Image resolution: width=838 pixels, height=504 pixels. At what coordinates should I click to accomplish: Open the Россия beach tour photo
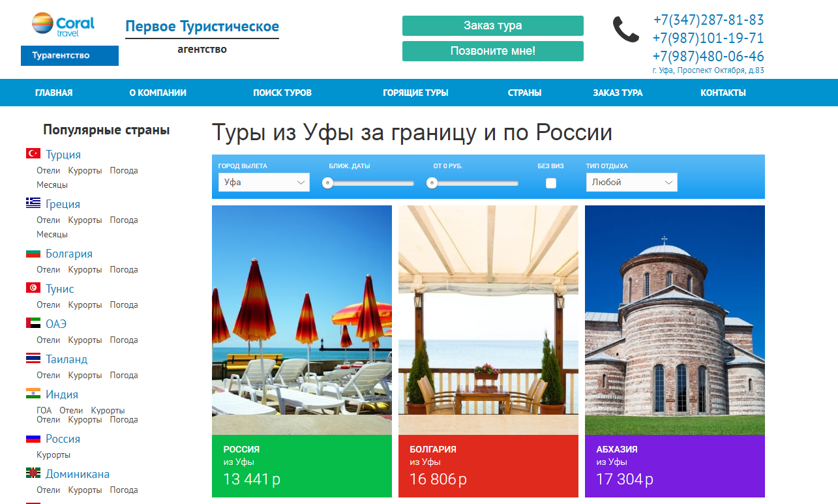(302, 320)
